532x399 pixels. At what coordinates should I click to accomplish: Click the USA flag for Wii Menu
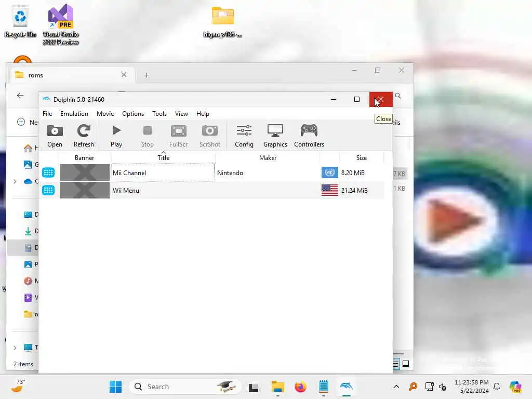click(330, 190)
